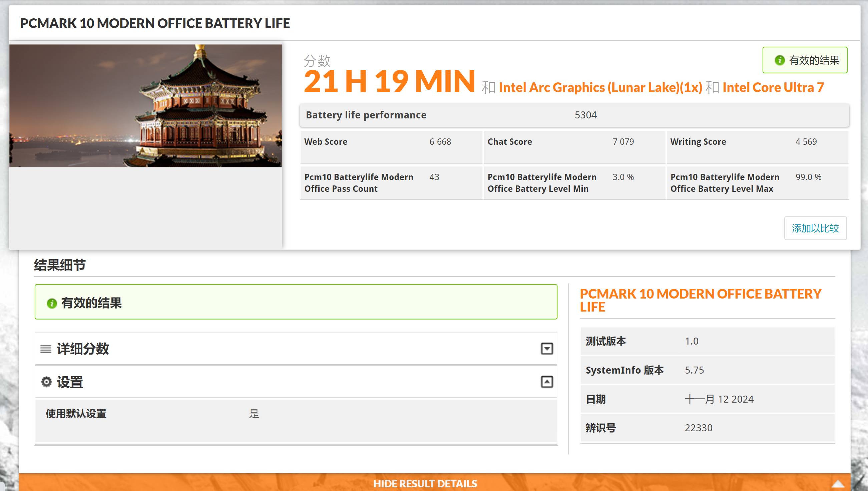The height and width of the screenshot is (491, 868).
Task: Click the green info icon in the top 有效的结果 badge
Action: click(779, 60)
